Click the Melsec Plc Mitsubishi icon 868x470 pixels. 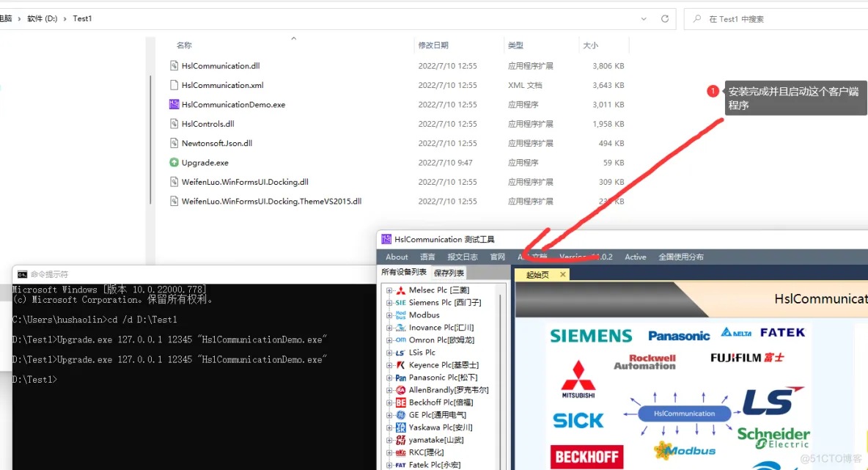click(x=401, y=290)
